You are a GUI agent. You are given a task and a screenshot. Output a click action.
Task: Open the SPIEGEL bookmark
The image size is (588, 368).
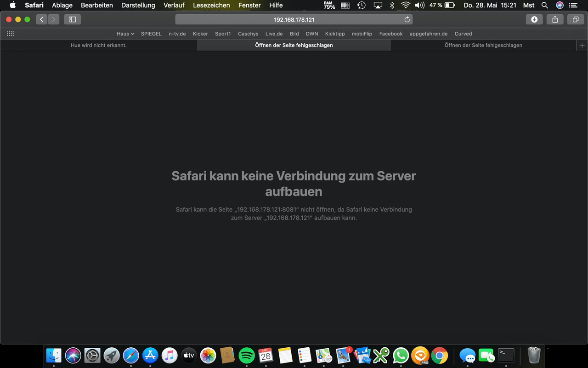pyautogui.click(x=151, y=34)
